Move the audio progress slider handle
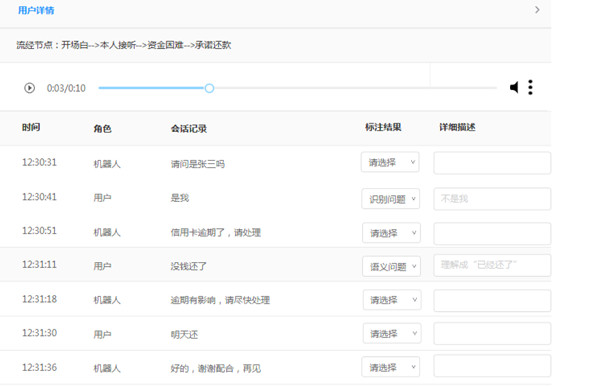Image resolution: width=592 pixels, height=389 pixels. [x=209, y=88]
